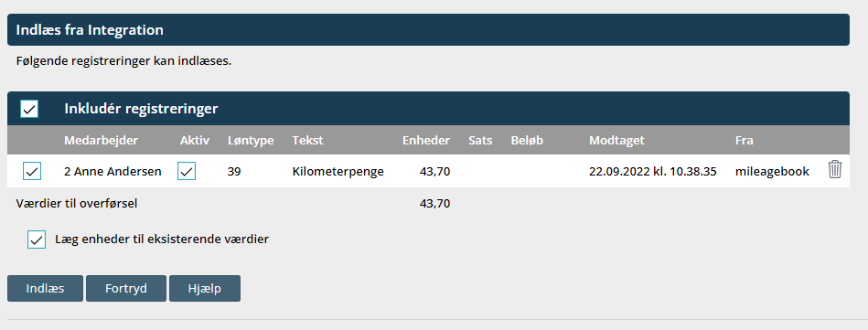Select the 43,70 units value in row
Screen dimensions: 868x330
click(x=435, y=172)
